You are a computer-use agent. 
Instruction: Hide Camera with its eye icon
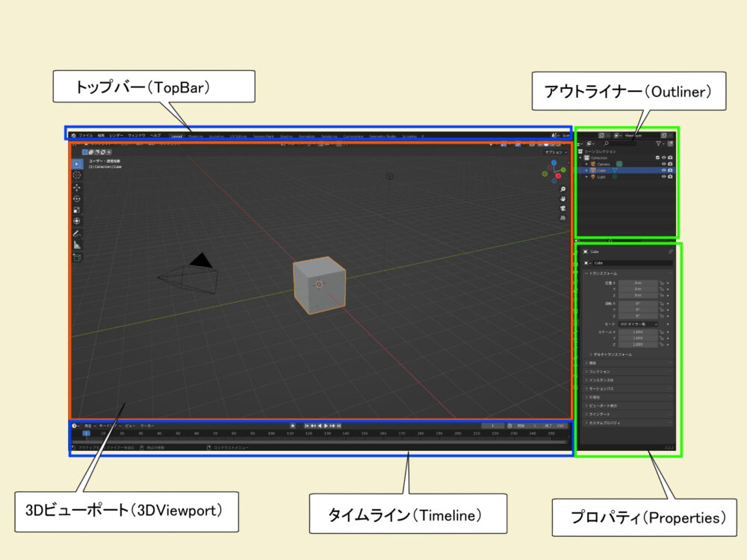coord(663,164)
